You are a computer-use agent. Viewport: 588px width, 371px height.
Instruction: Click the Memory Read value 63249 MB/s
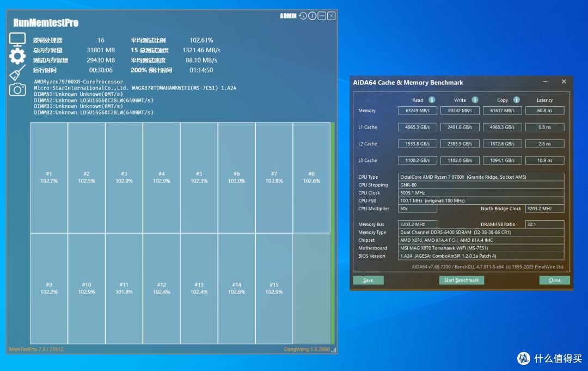(418, 111)
